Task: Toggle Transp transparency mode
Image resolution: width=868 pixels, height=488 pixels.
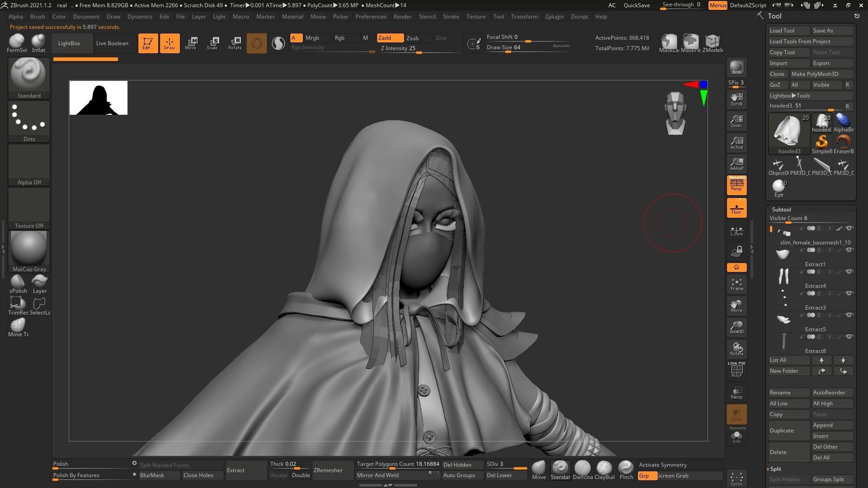Action: tap(736, 392)
